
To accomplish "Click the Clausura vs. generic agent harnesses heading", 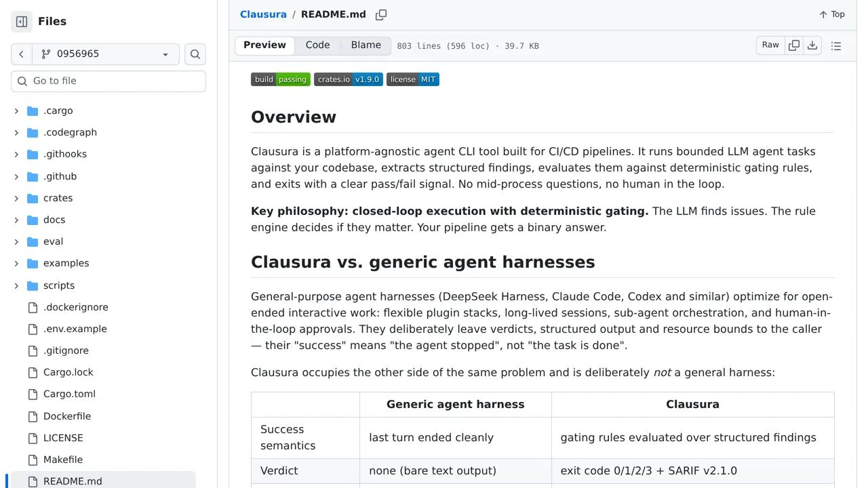I will [x=423, y=262].
